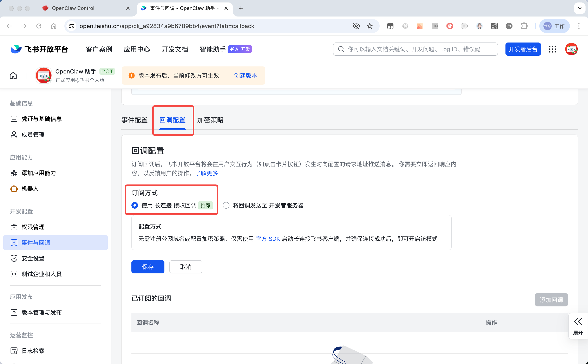Open 日志检索 log search
The width and height of the screenshot is (588, 364).
click(x=32, y=351)
